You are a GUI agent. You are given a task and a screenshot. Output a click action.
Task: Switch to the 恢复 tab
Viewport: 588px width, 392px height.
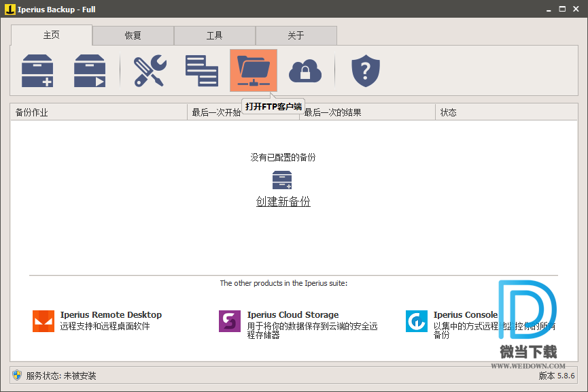(133, 35)
